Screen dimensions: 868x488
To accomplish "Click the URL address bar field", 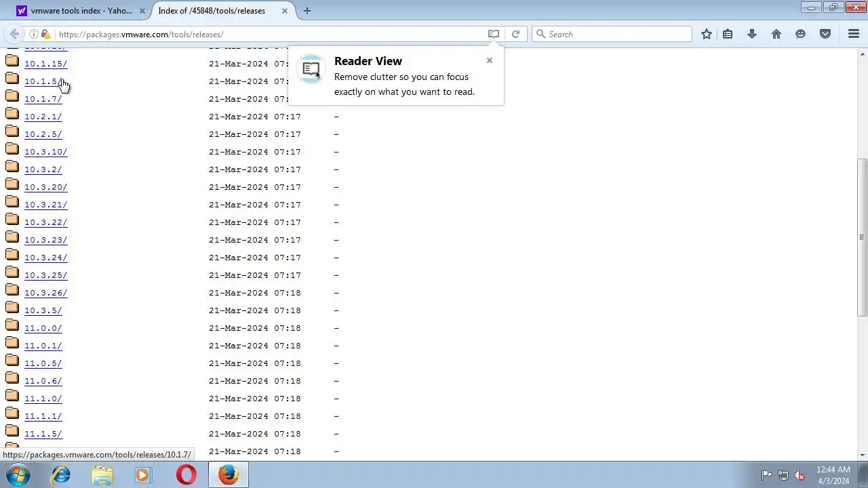I will pos(271,34).
